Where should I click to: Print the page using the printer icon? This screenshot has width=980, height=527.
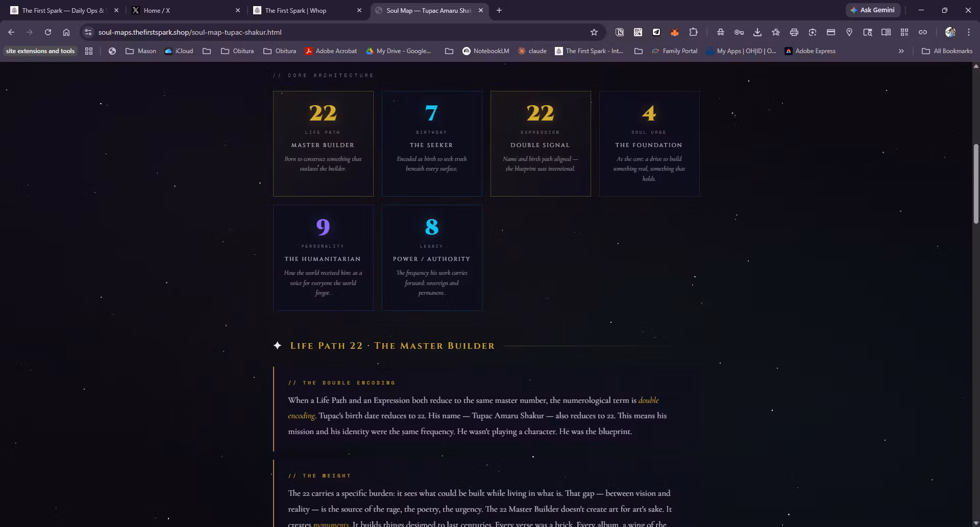pos(794,32)
